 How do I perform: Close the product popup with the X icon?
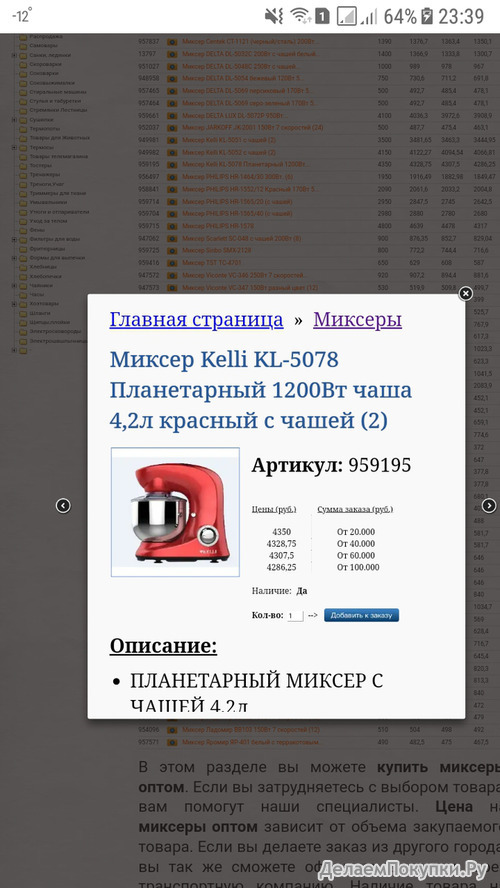click(x=465, y=293)
